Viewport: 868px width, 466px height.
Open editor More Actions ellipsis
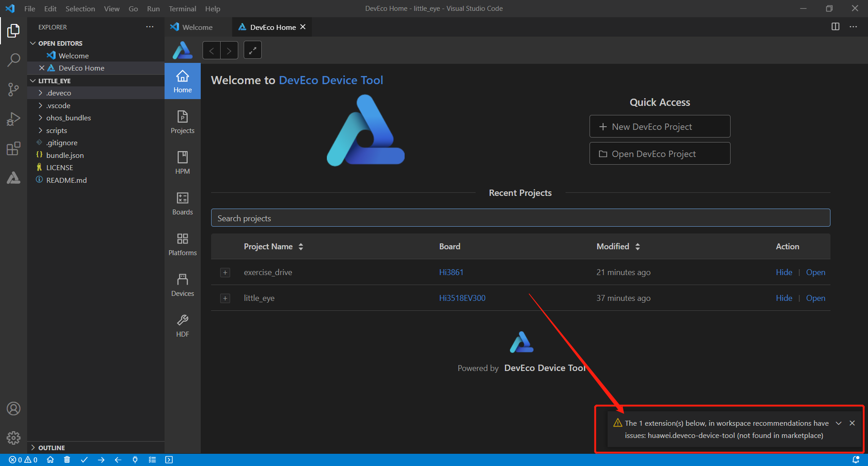click(x=853, y=27)
